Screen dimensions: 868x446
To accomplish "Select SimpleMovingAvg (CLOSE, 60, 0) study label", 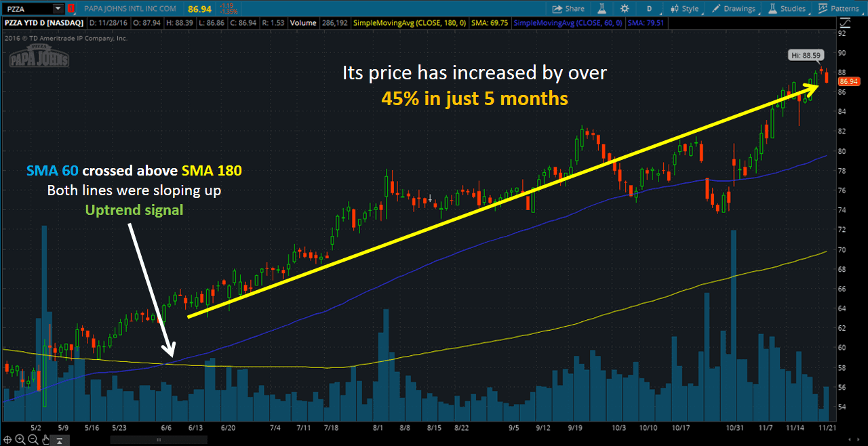I will (568, 23).
